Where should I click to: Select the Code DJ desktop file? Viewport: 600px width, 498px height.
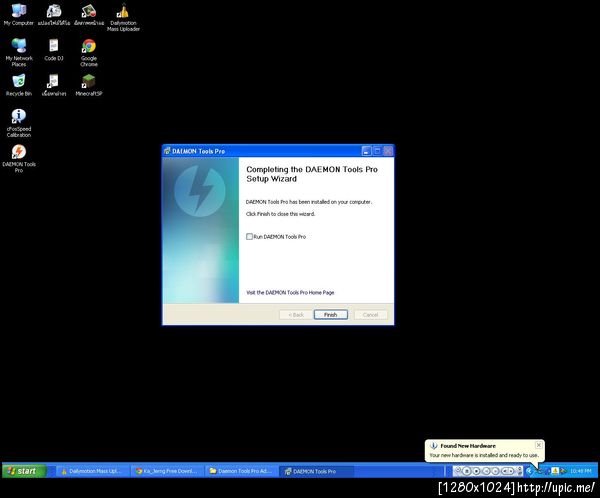[54, 50]
